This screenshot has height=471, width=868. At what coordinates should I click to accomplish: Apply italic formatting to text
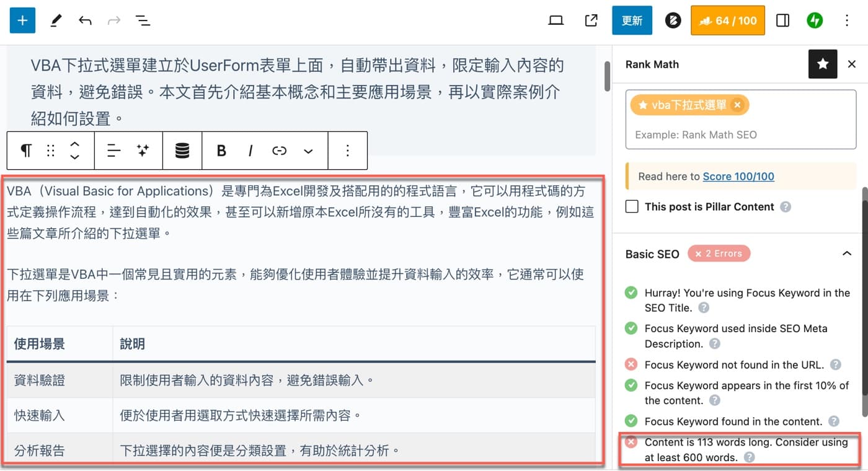tap(250, 151)
